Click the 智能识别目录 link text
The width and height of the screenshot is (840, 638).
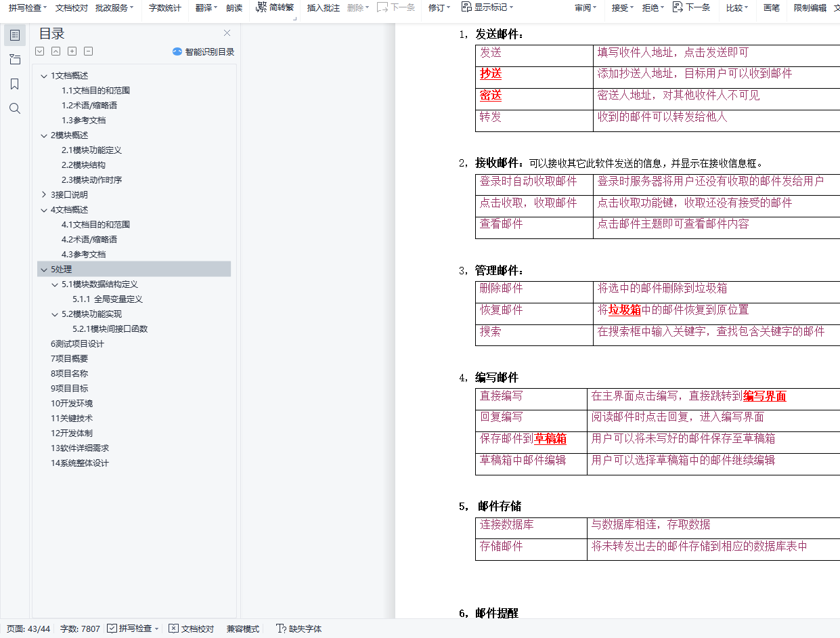[210, 51]
